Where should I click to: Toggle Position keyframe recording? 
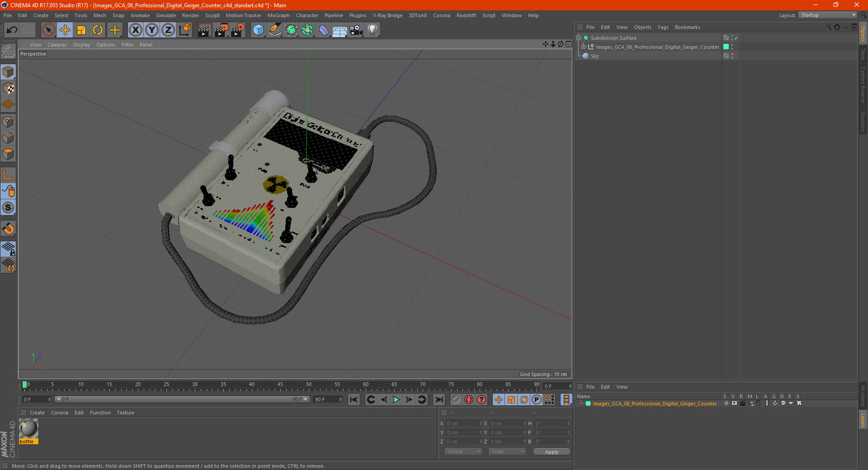[x=498, y=399]
